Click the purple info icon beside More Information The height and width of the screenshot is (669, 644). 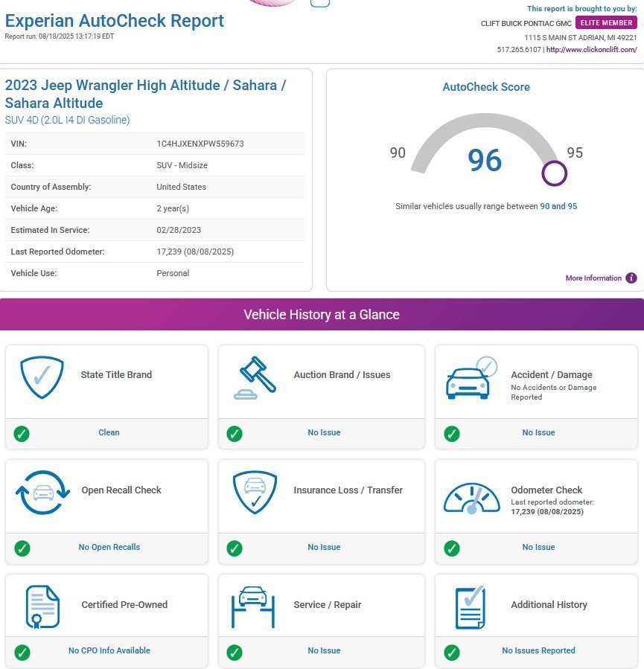click(x=631, y=278)
